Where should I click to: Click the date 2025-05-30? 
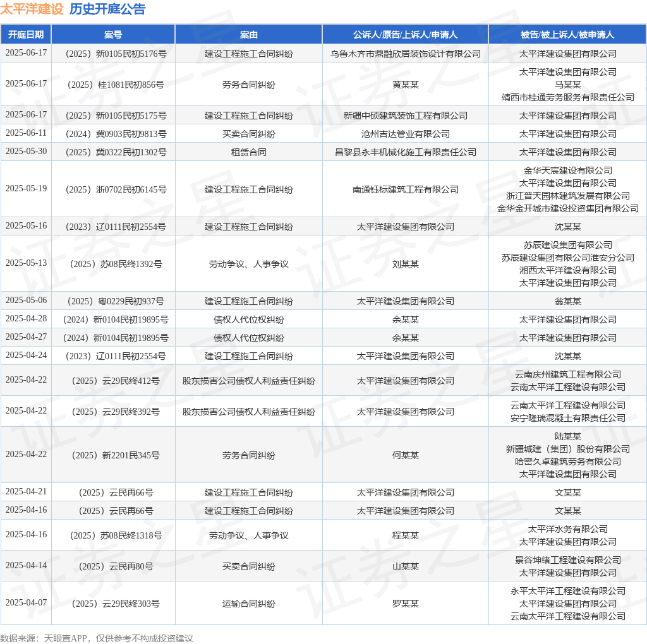(26, 151)
